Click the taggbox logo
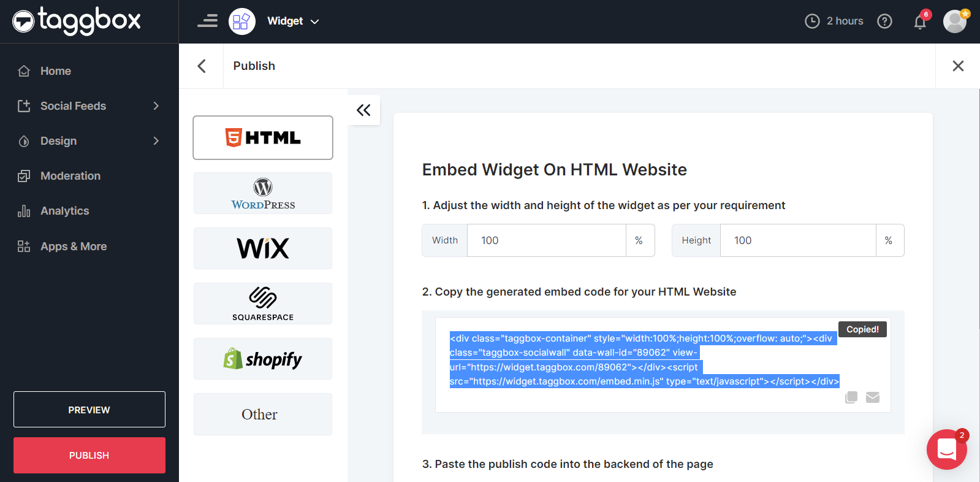 pos(77,21)
